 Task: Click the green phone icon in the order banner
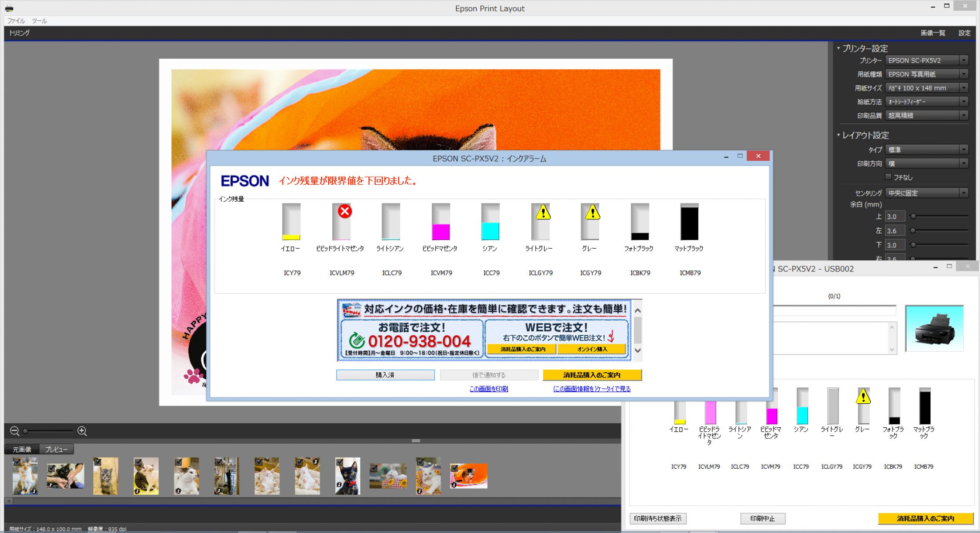(357, 341)
